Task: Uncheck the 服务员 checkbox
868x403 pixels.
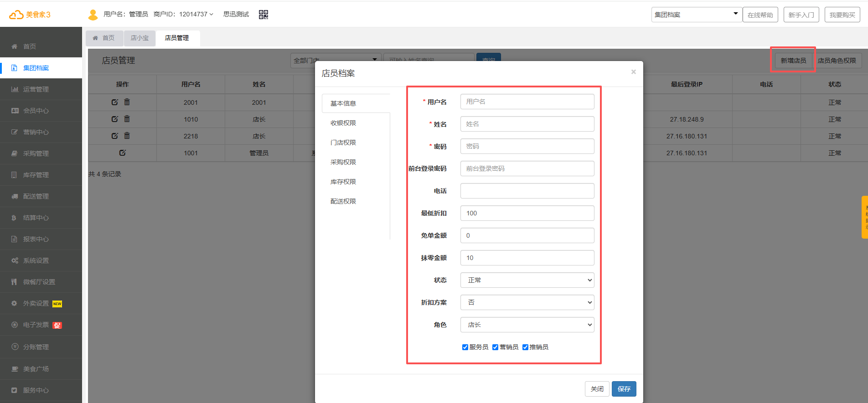Action: (x=465, y=347)
